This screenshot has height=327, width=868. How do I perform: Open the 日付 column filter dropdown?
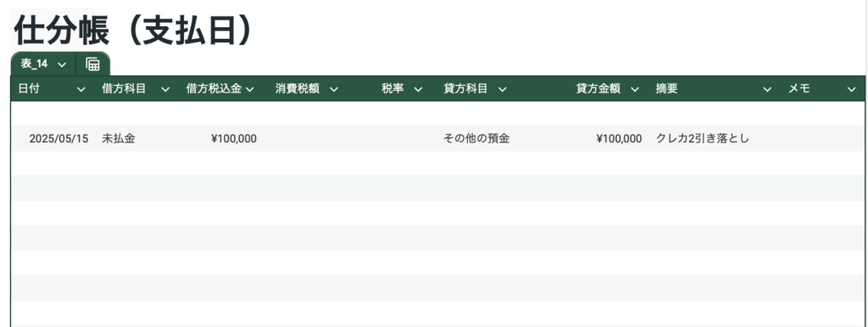point(81,90)
